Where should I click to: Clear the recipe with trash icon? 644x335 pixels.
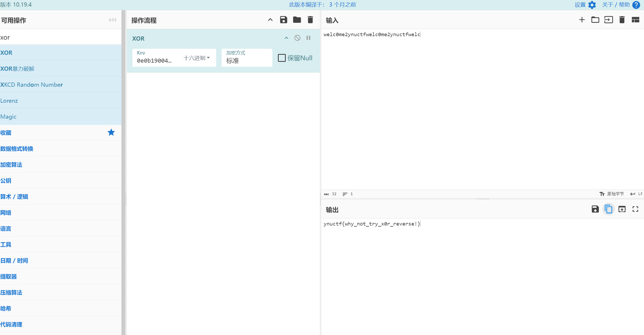tap(310, 20)
